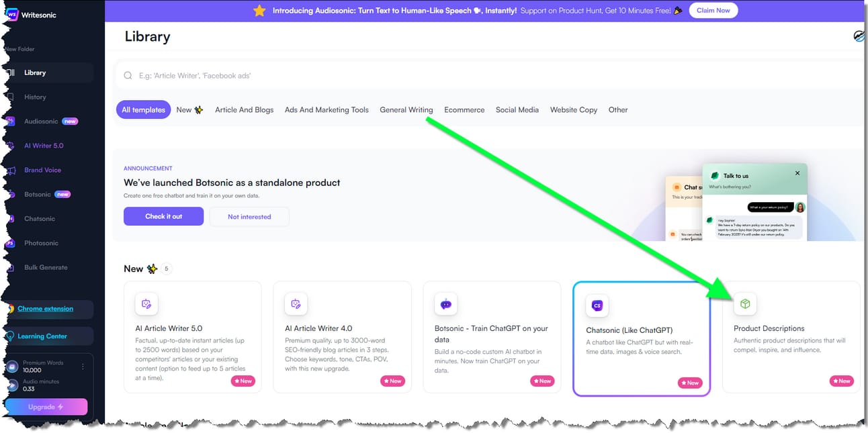868x433 pixels.
Task: Click Botsonic - Train ChatGPT title
Action: (x=491, y=334)
